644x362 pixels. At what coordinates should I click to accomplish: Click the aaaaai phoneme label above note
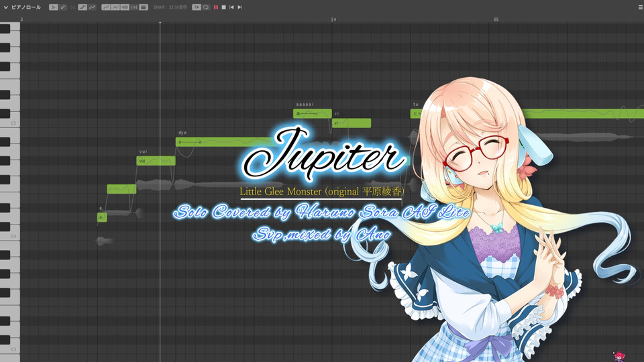pyautogui.click(x=305, y=105)
